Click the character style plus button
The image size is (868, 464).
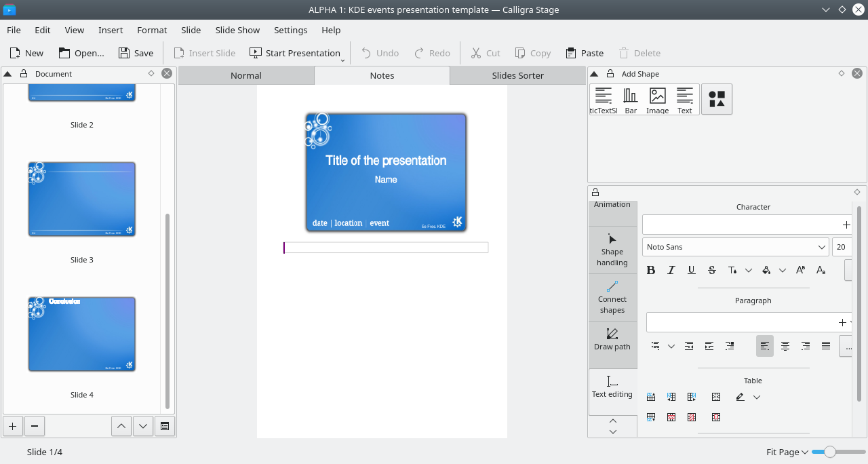pyautogui.click(x=846, y=225)
